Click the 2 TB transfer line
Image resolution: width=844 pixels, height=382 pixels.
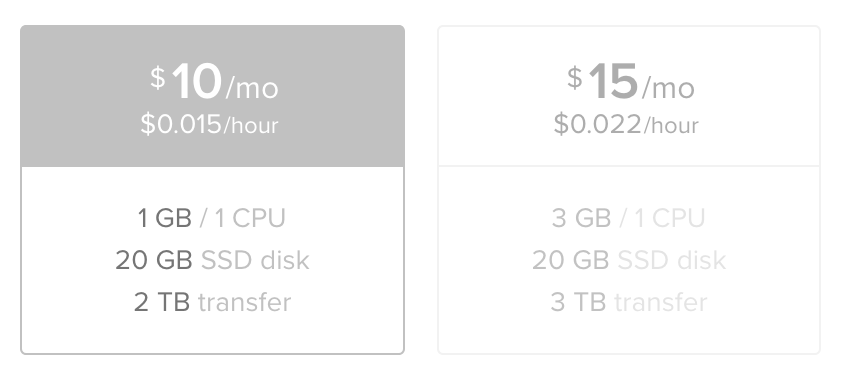click(212, 302)
